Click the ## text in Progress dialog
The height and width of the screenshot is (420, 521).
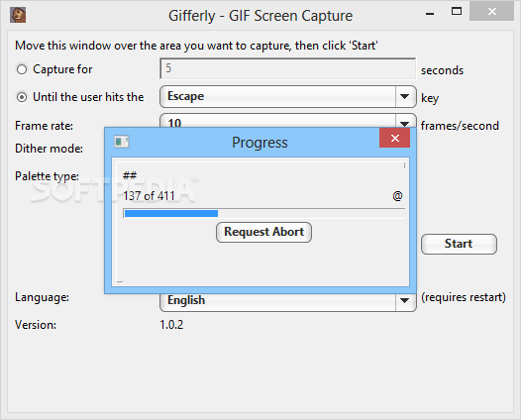pos(130,175)
